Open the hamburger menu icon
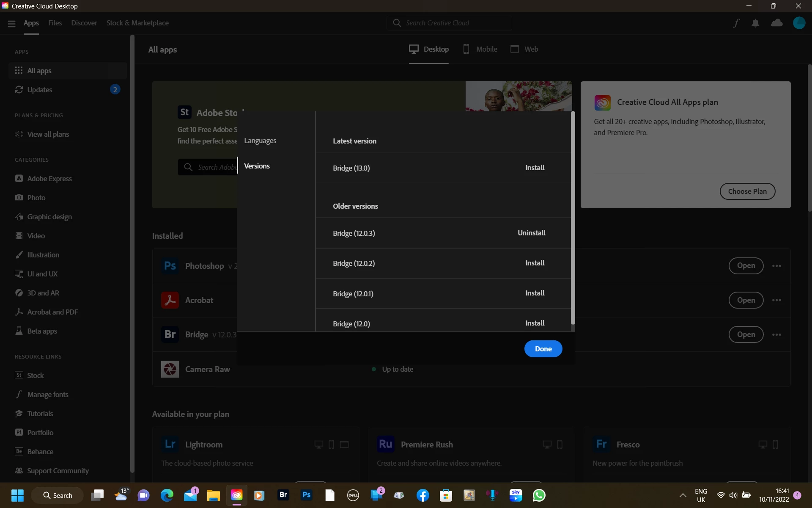The height and width of the screenshot is (508, 812). (11, 23)
